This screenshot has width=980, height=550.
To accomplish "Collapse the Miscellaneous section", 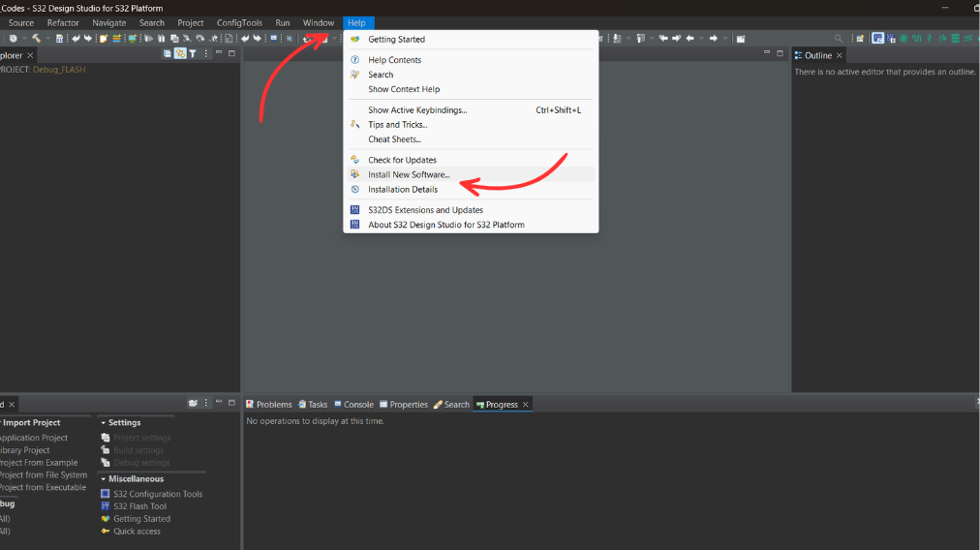I will click(x=103, y=479).
